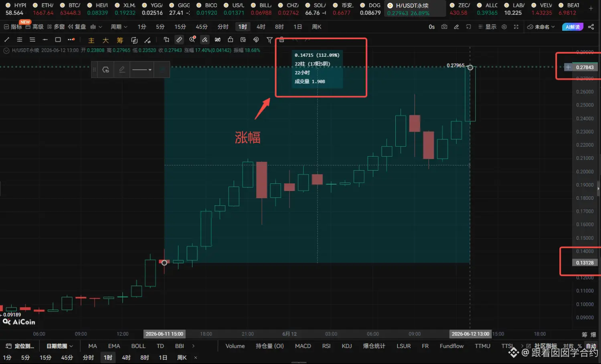Select 1日 in top timeframe bar

297,27
